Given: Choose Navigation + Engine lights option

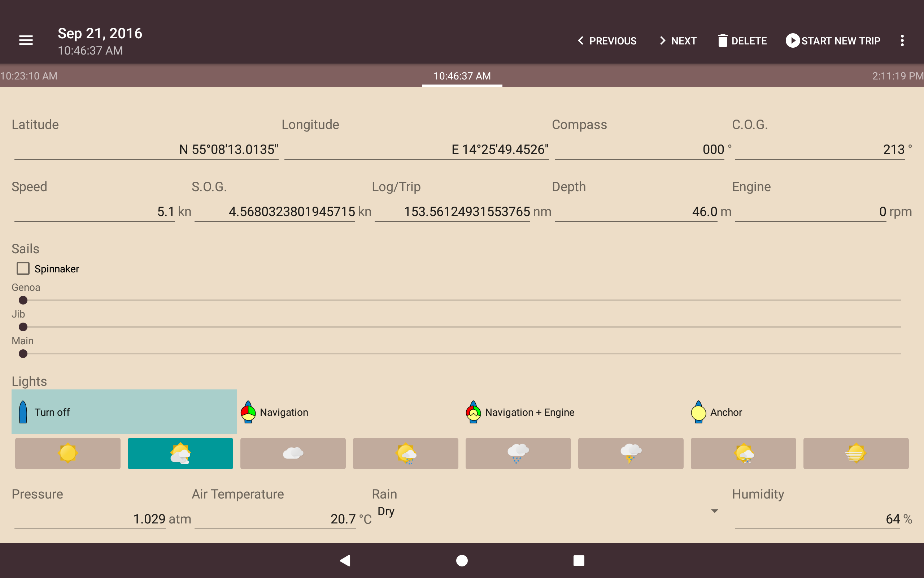Looking at the screenshot, I should point(575,412).
